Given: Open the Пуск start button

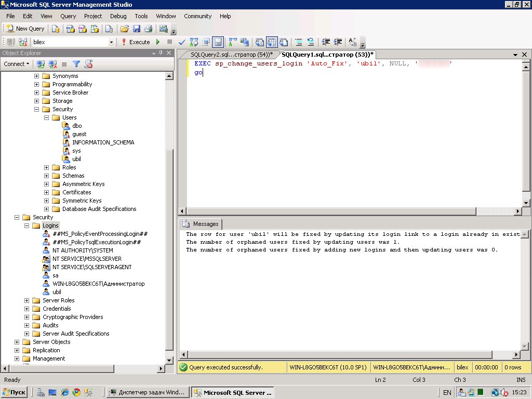Looking at the screenshot, I should (x=14, y=393).
